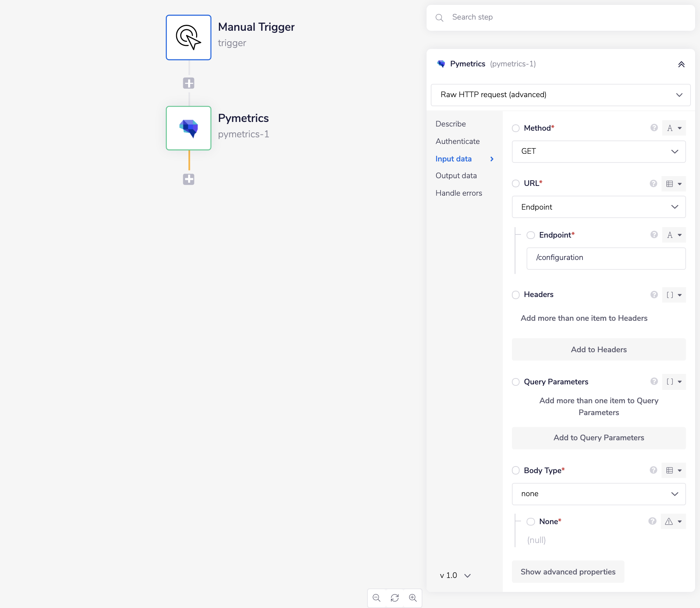
Task: Open the help icon next to Method
Action: [x=654, y=128]
